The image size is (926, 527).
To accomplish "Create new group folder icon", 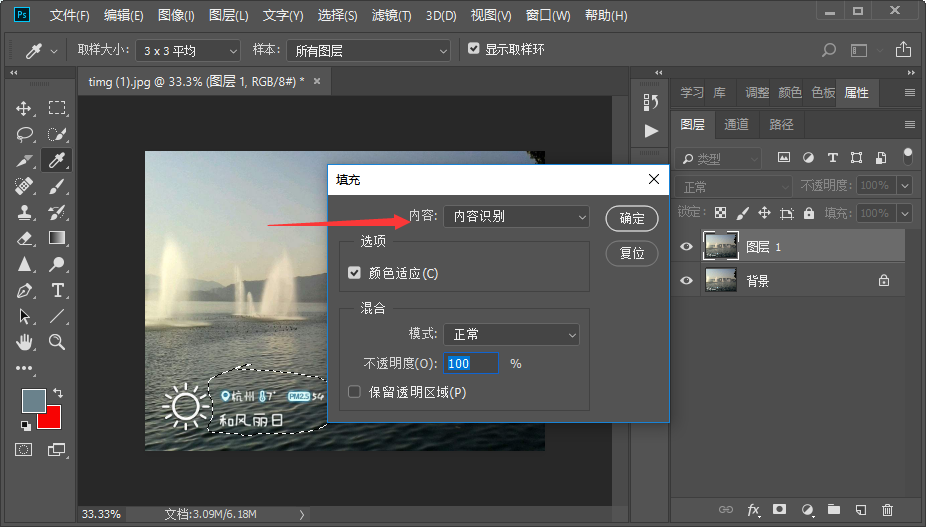I will click(x=834, y=509).
